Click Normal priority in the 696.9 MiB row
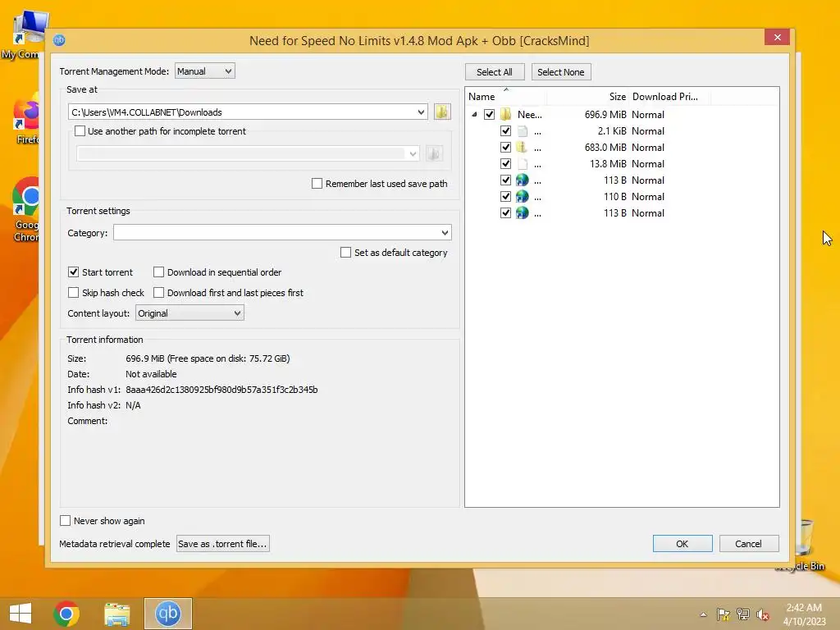The width and height of the screenshot is (840, 630). tap(648, 115)
